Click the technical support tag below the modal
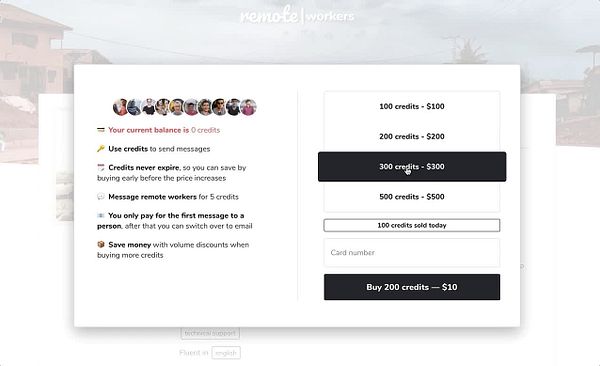 [210, 333]
